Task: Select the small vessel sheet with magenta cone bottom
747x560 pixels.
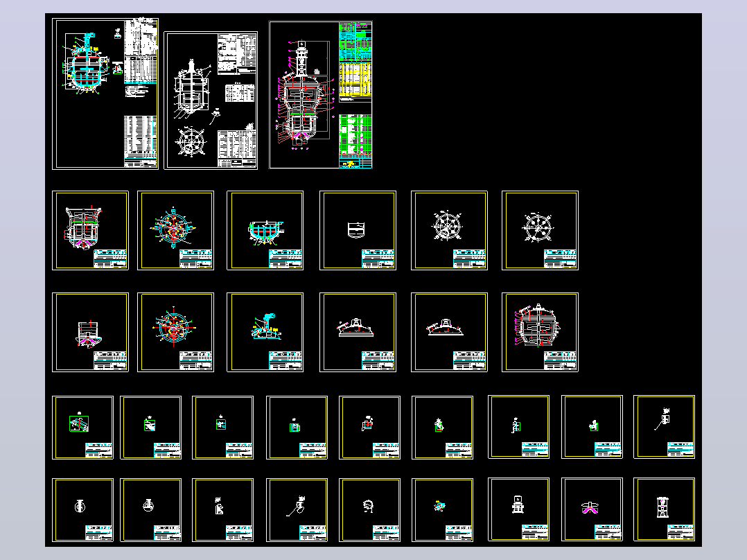Action: tap(90, 332)
